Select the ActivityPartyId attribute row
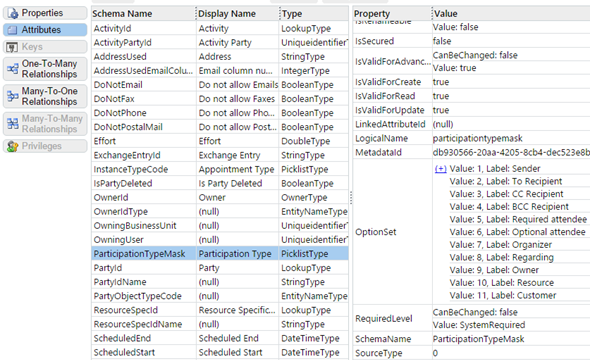This screenshot has width=590, height=360. 220,43
